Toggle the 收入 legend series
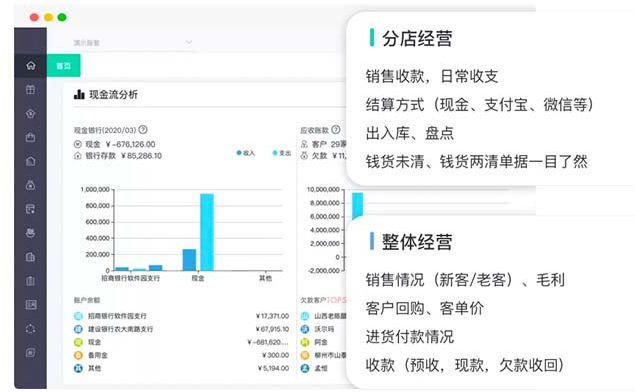The width and height of the screenshot is (635, 392). coord(246,153)
